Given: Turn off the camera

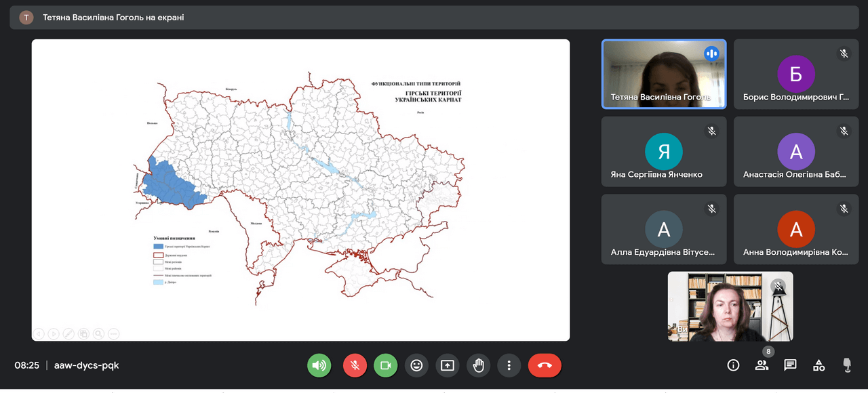Looking at the screenshot, I should click(x=385, y=365).
